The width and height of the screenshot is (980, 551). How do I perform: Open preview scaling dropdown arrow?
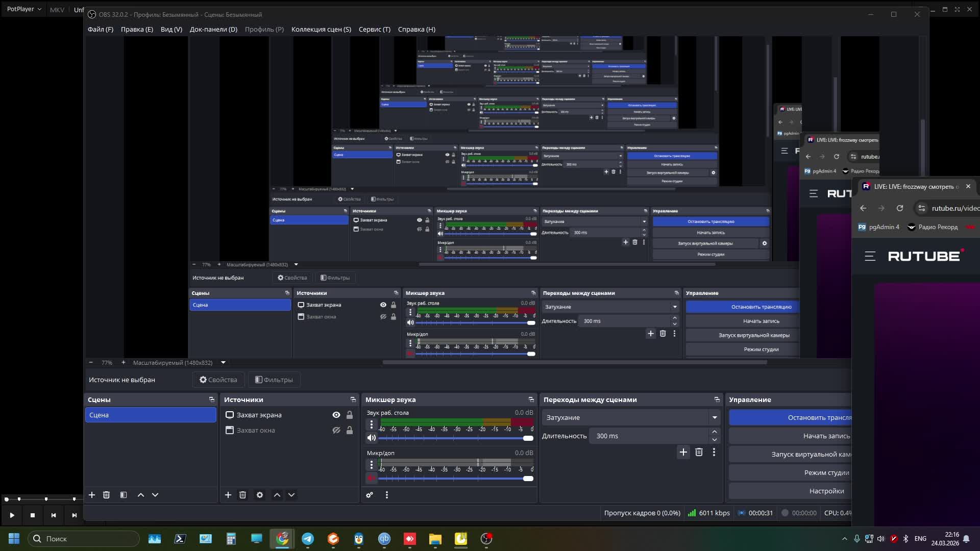tap(223, 363)
